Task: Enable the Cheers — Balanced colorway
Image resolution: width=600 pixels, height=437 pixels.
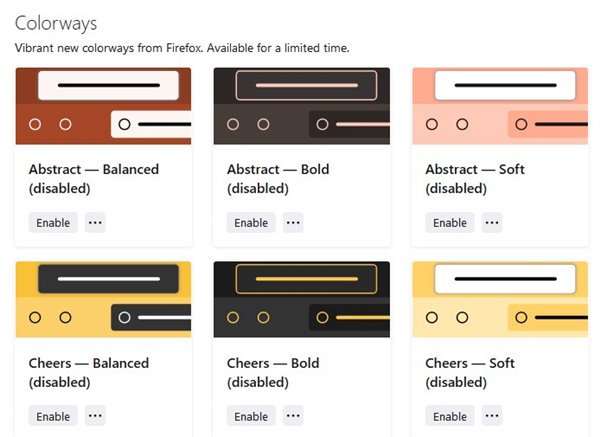Action: tap(53, 416)
